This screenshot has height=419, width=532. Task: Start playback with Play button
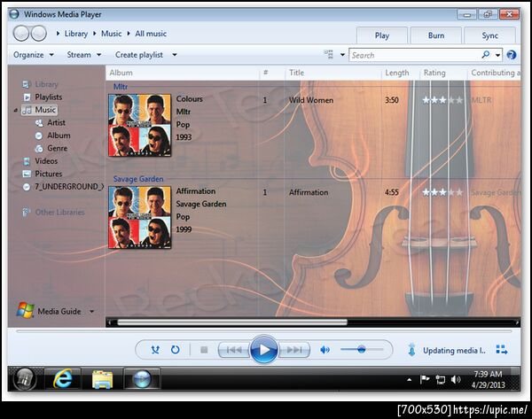(x=263, y=350)
